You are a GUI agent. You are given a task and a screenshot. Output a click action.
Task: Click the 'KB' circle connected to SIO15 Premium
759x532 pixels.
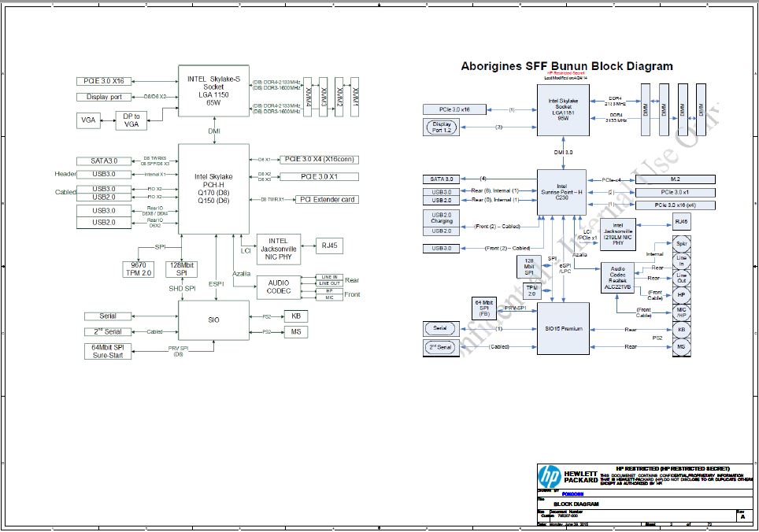tap(681, 330)
